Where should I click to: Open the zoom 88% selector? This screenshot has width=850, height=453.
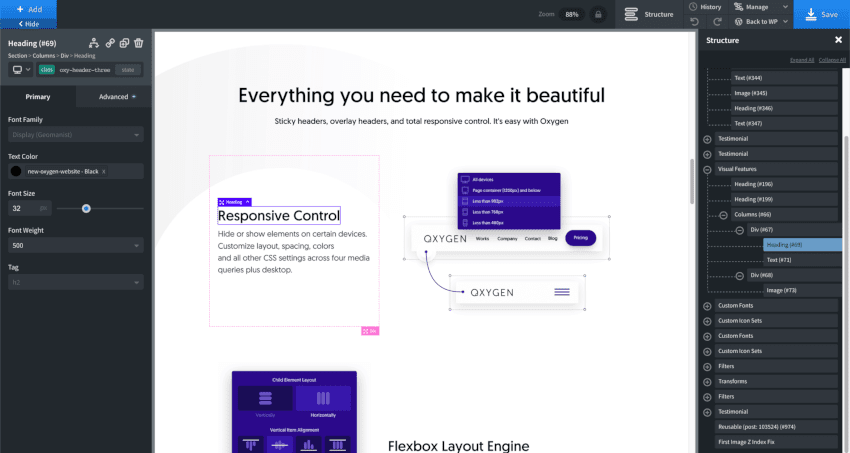[x=572, y=15]
